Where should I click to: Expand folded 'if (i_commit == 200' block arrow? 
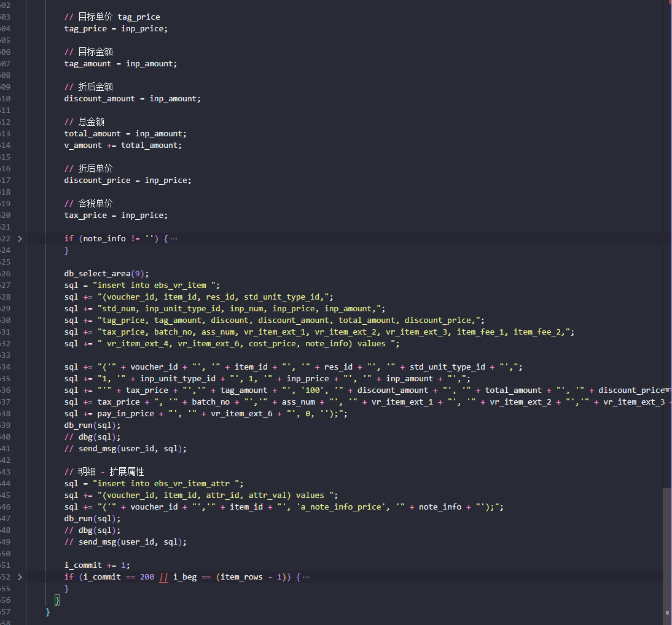click(20, 577)
